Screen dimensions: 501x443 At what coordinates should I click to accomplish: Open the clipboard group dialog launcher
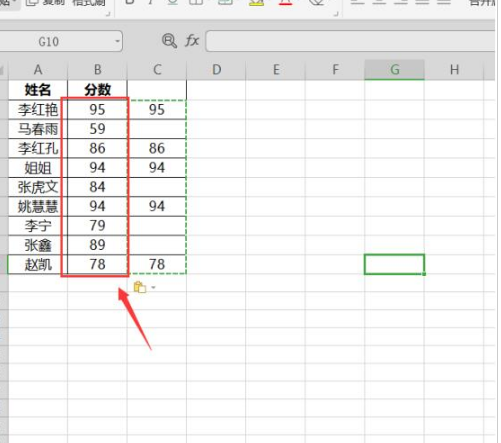[x=108, y=14]
